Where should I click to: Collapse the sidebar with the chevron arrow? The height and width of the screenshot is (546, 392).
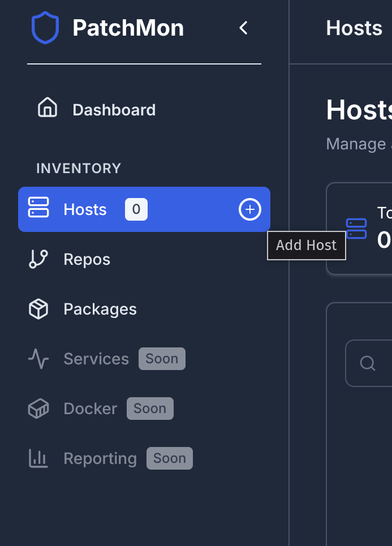[x=244, y=28]
